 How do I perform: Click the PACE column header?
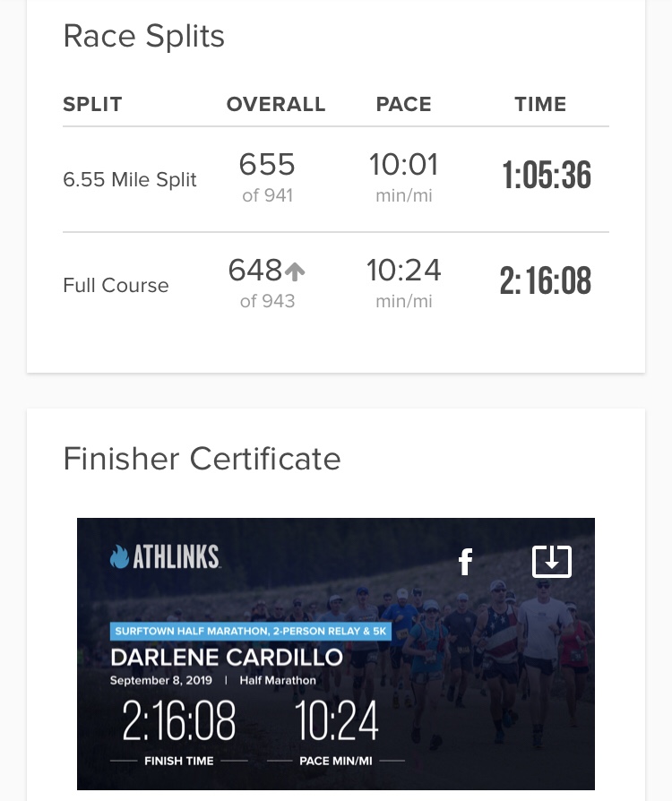coord(403,104)
